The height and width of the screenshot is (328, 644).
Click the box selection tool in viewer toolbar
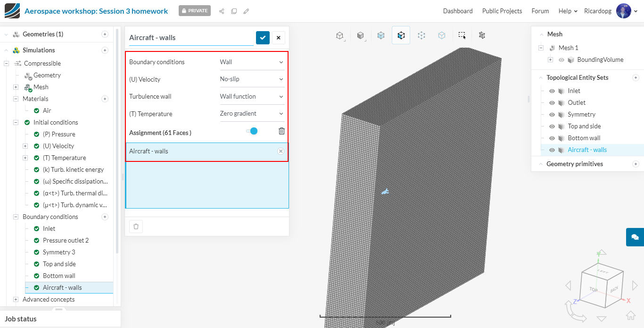coord(462,35)
